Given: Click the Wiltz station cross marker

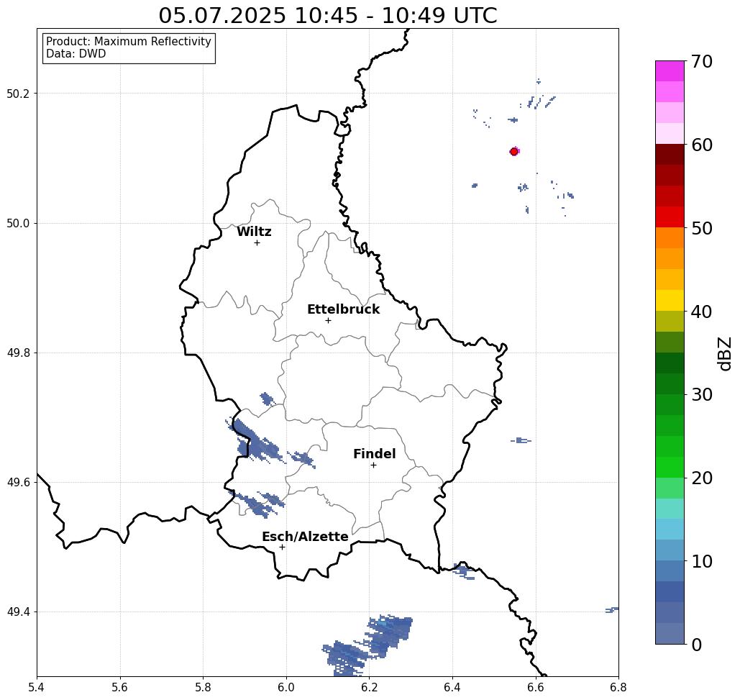Looking at the screenshot, I should (257, 242).
